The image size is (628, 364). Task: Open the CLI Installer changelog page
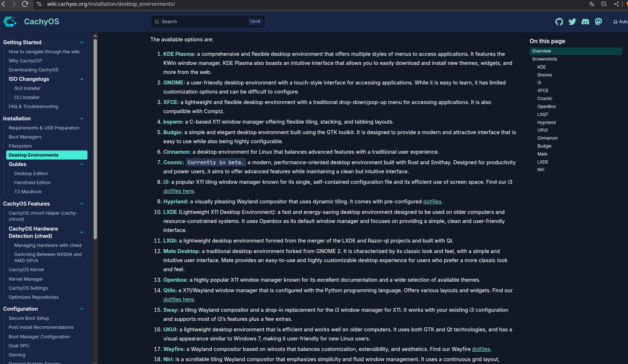pos(27,98)
